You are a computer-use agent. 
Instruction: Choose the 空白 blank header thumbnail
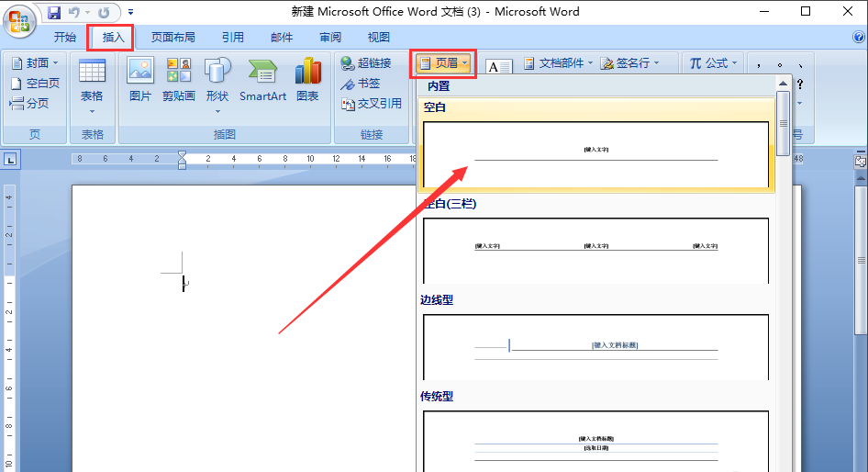click(x=596, y=155)
